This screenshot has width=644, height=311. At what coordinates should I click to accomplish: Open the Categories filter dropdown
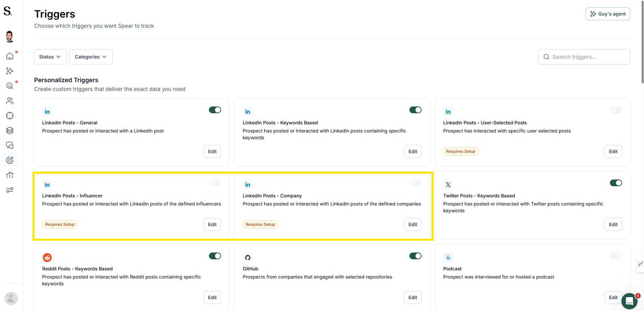tap(91, 57)
